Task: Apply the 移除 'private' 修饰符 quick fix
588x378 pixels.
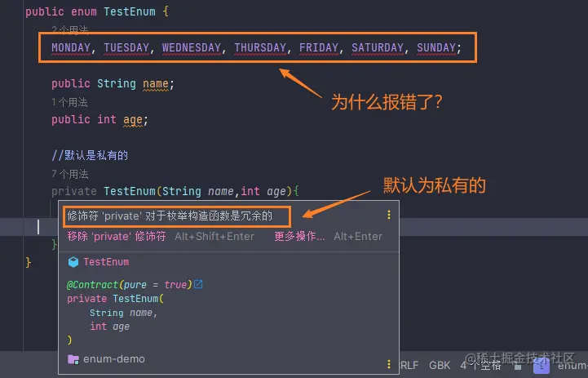Action: coord(117,237)
